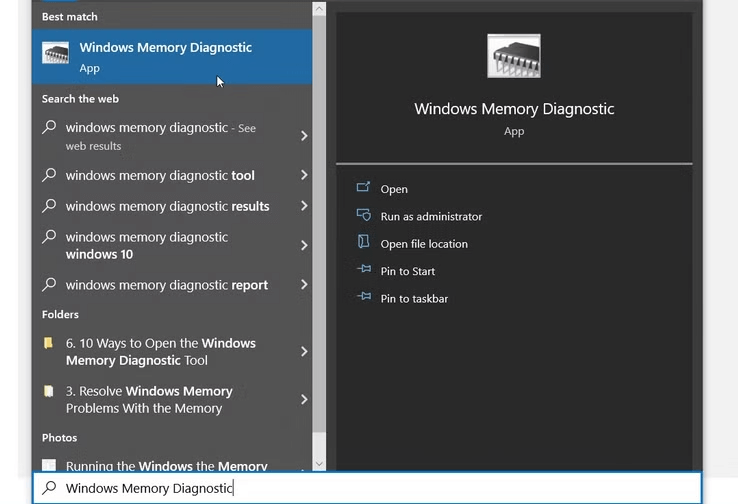Click the Run as administrator shield icon

click(363, 216)
